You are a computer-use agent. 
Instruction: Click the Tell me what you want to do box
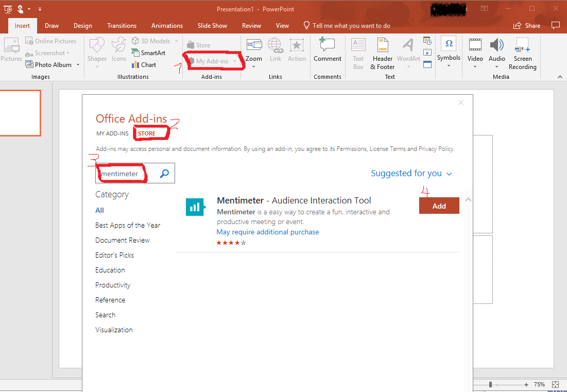tap(347, 26)
